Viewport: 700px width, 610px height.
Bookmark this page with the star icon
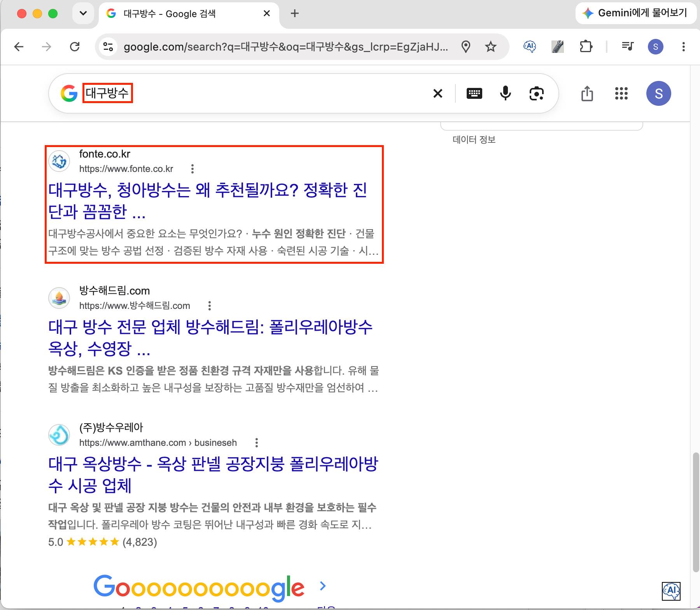coord(491,47)
